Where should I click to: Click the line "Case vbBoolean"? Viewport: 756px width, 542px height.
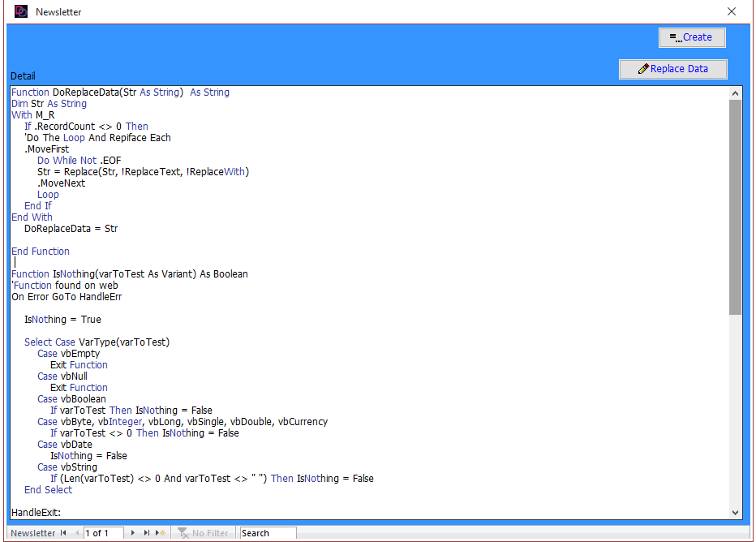pos(71,398)
